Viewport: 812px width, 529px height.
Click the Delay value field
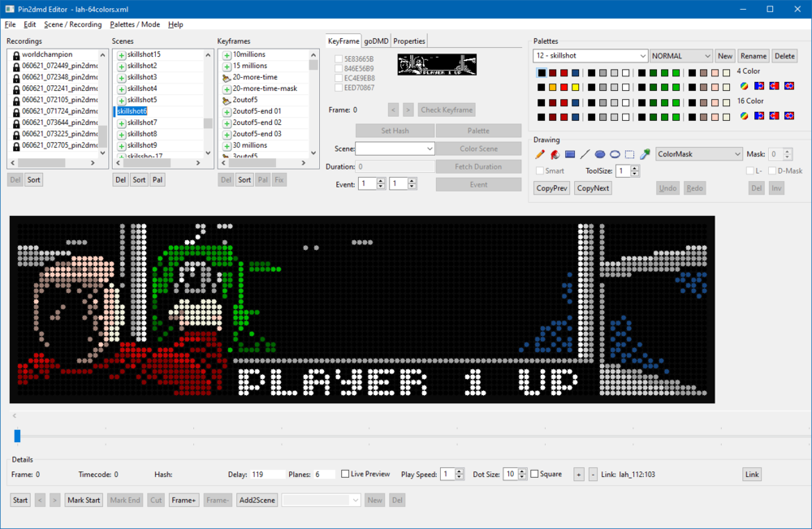267,474
